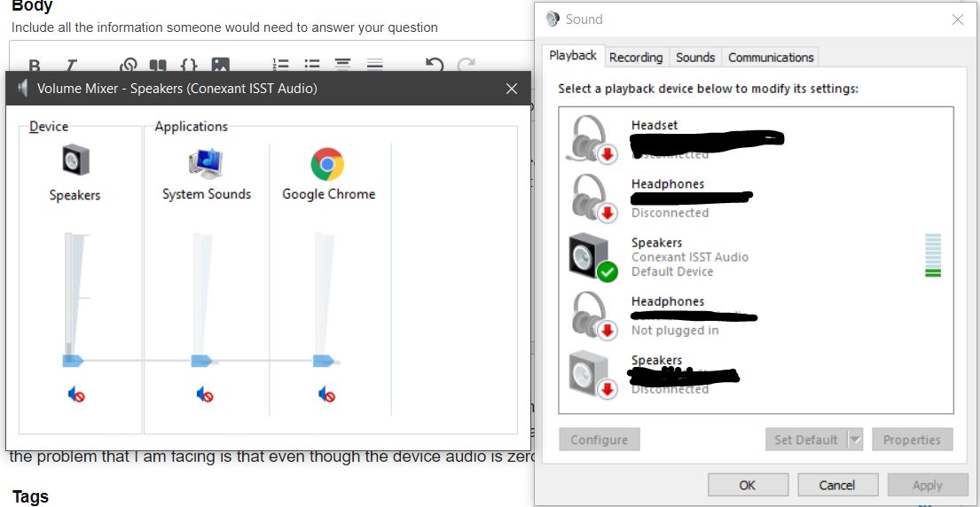Click the Google Chrome icon in mixer
Image resolution: width=980 pixels, height=507 pixels.
point(327,164)
